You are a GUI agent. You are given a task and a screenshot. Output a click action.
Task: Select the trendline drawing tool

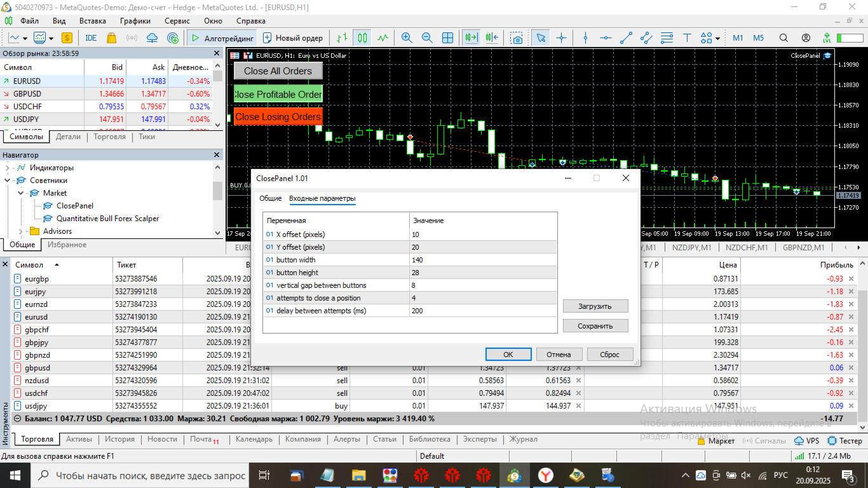click(x=626, y=38)
